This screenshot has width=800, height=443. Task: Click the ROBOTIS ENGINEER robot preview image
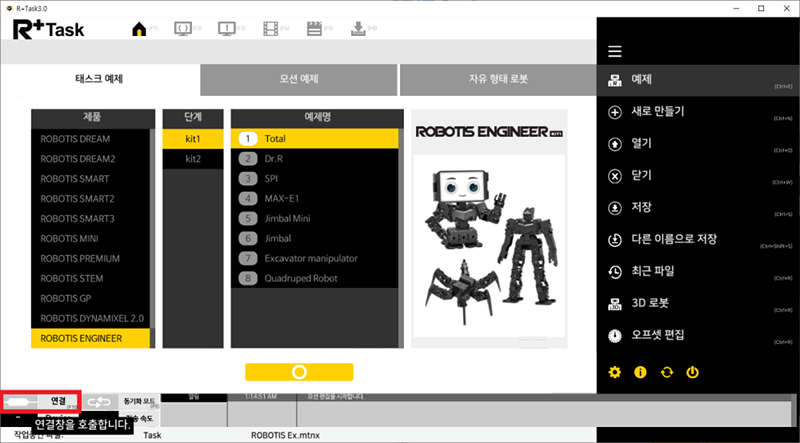pos(489,229)
